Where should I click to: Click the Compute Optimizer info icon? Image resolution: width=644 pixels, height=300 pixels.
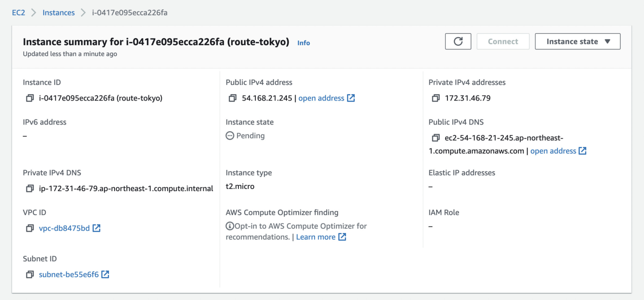[230, 226]
